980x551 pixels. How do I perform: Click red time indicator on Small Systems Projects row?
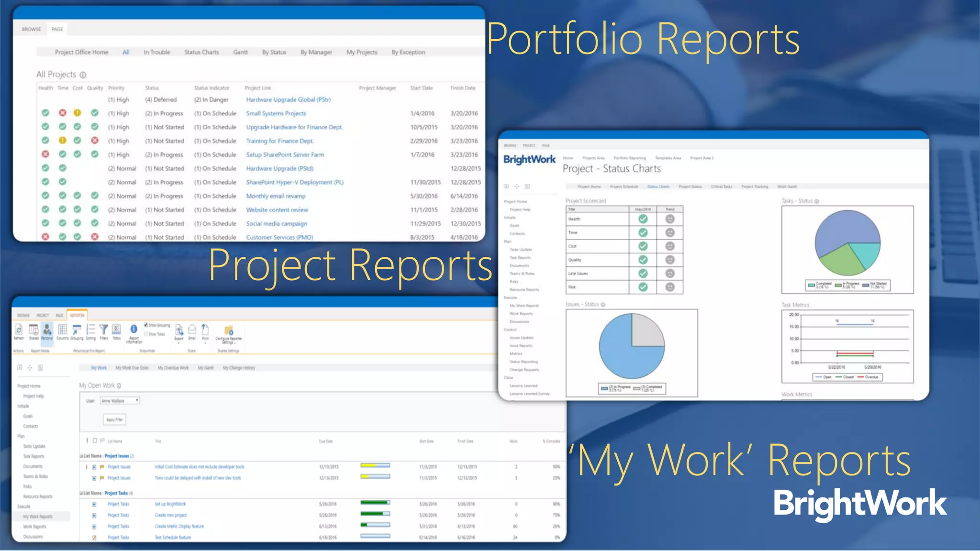[62, 113]
